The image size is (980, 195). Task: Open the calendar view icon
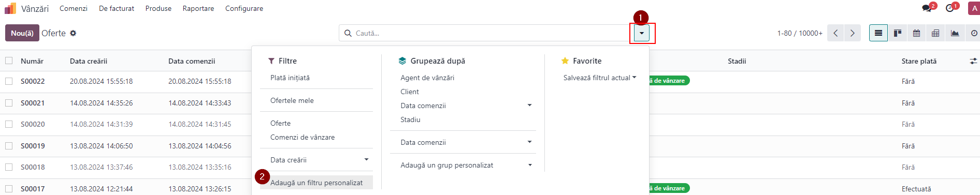(916, 33)
